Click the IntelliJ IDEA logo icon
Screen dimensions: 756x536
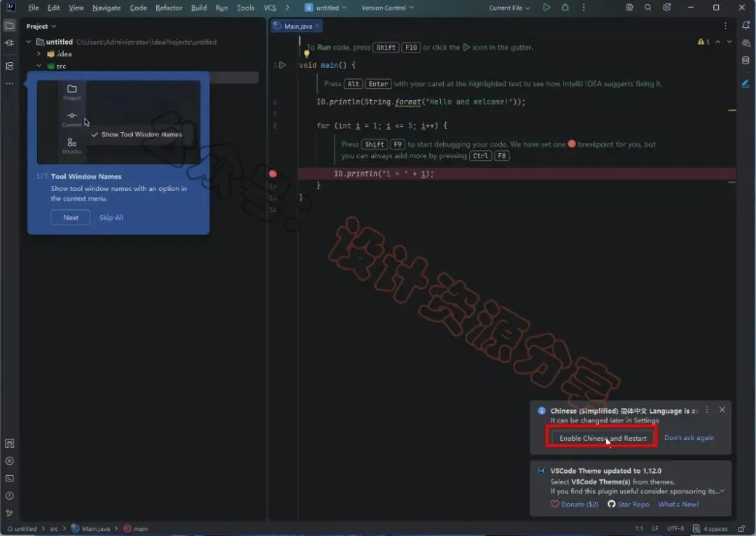(x=10, y=7)
